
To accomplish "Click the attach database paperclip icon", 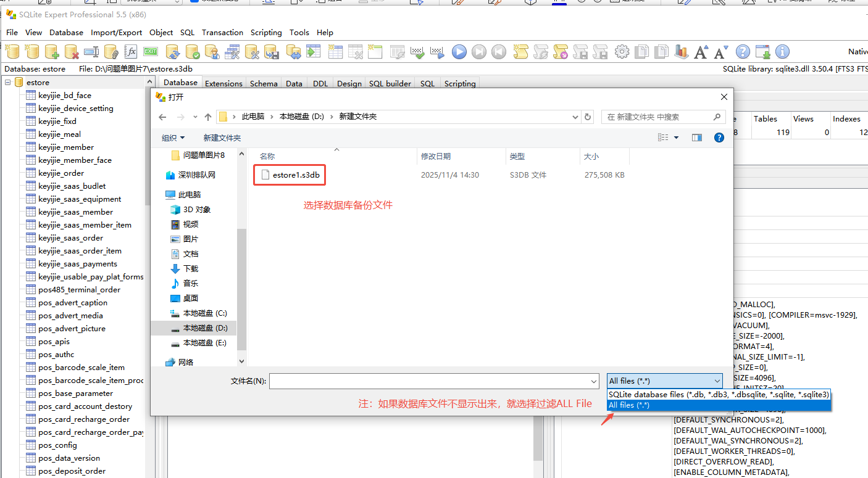I will tap(111, 52).
